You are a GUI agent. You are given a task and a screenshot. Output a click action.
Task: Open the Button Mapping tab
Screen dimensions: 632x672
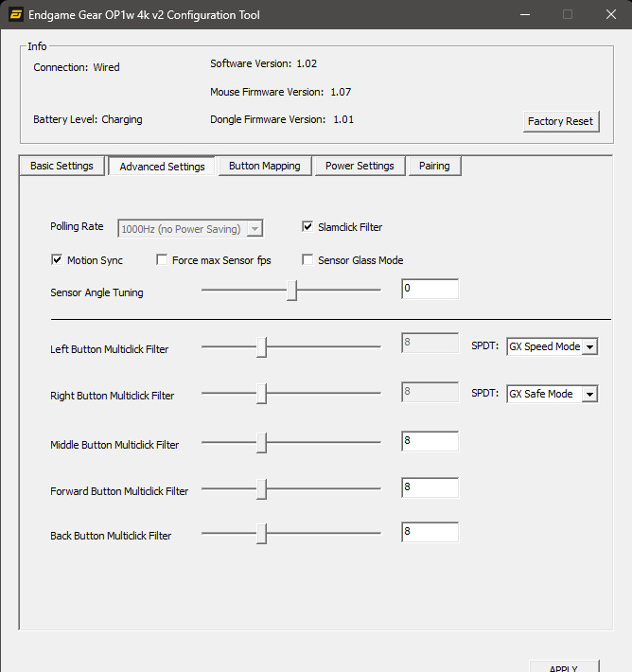point(264,166)
